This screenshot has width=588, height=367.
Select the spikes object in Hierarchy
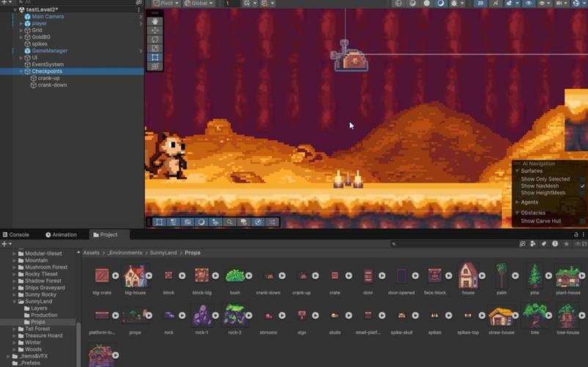[40, 44]
